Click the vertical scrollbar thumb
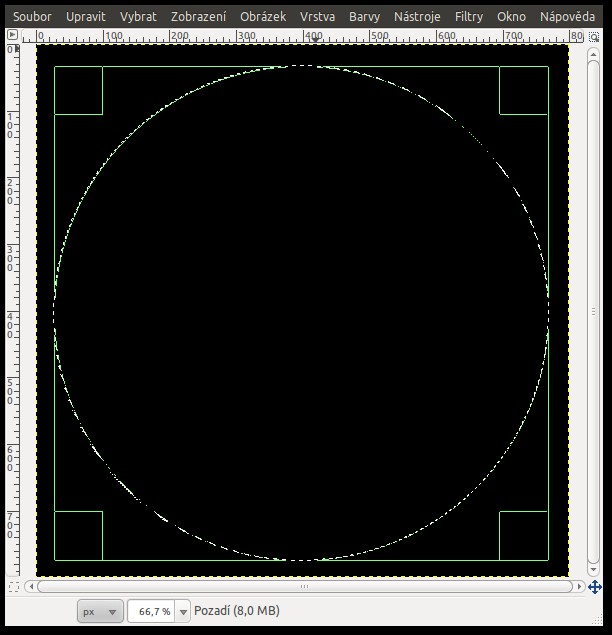Screen dimensions: 612x635 tap(593, 311)
